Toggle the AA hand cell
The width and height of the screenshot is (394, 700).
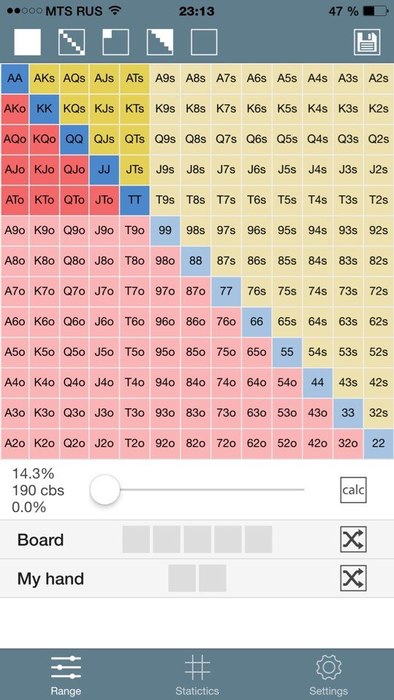[x=15, y=78]
